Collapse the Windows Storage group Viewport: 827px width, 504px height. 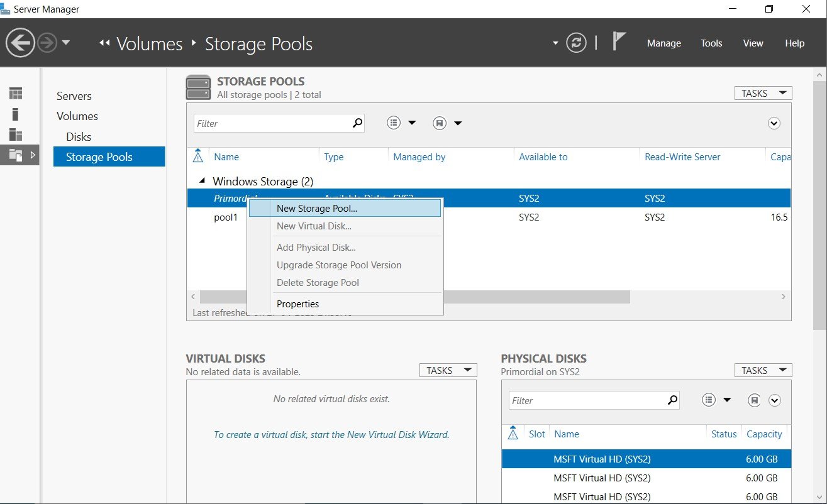tap(202, 181)
